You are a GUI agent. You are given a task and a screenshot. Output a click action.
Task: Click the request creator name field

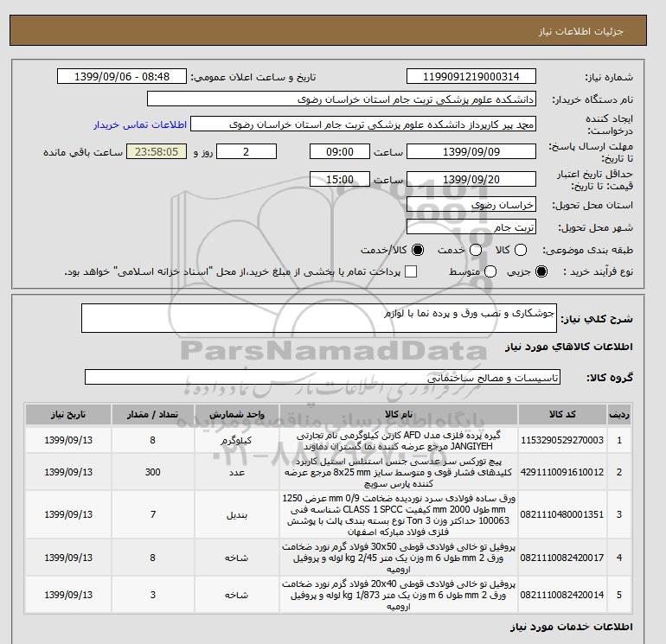(363, 124)
